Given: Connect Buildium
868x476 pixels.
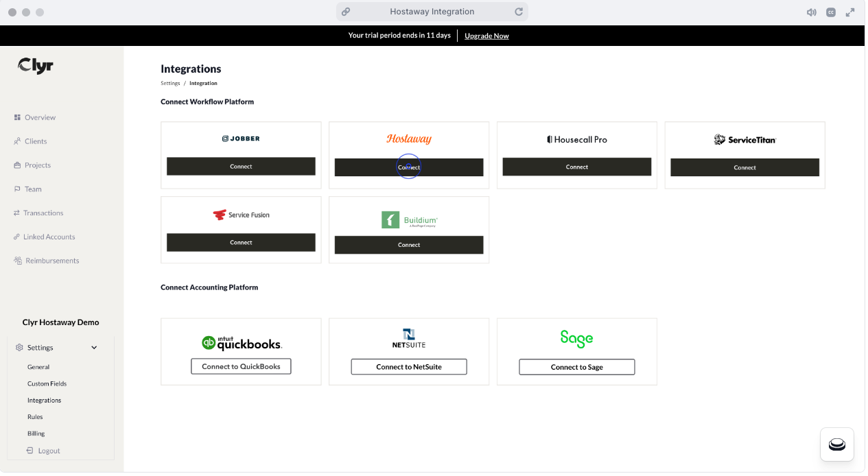Looking at the screenshot, I should 409,245.
